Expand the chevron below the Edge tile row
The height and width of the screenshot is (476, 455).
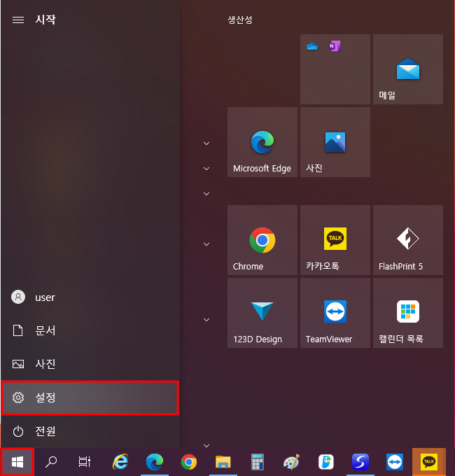[x=206, y=194]
